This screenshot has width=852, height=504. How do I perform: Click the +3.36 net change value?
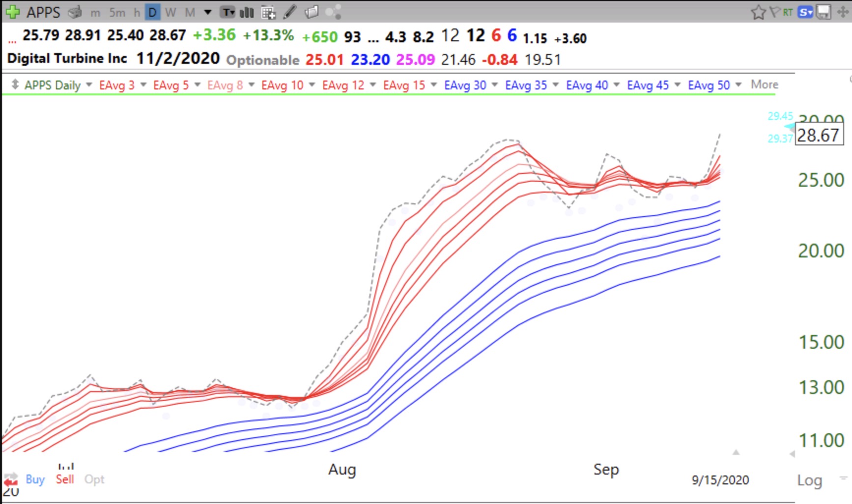[214, 35]
